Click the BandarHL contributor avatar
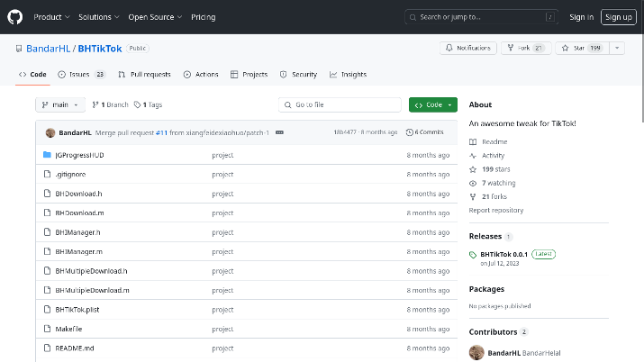 [x=476, y=353]
